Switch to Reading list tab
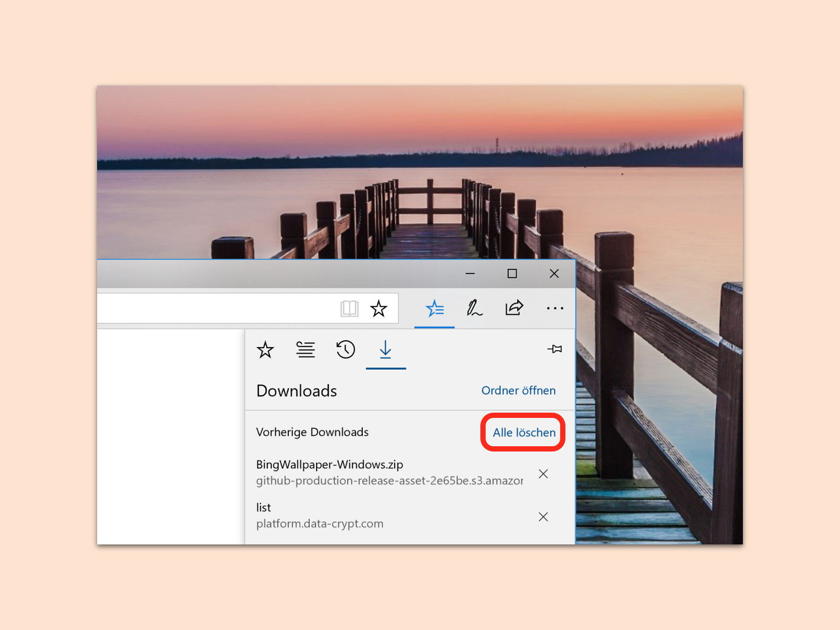 (x=306, y=350)
